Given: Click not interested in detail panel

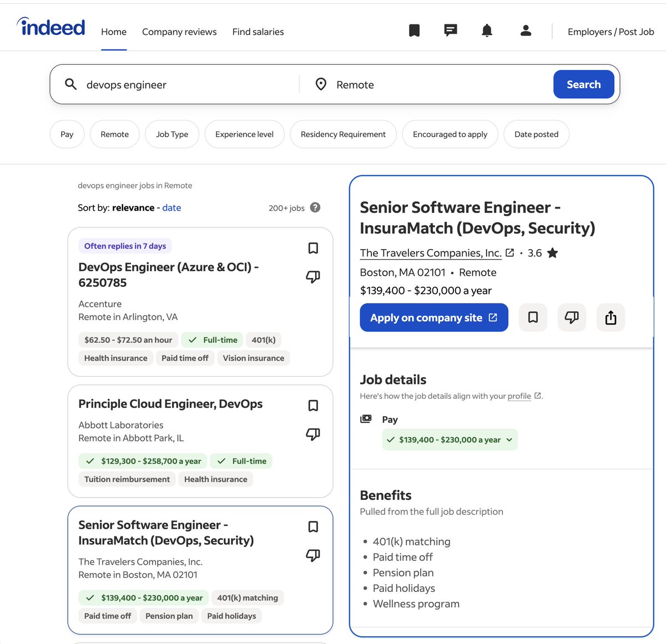Looking at the screenshot, I should click(572, 317).
